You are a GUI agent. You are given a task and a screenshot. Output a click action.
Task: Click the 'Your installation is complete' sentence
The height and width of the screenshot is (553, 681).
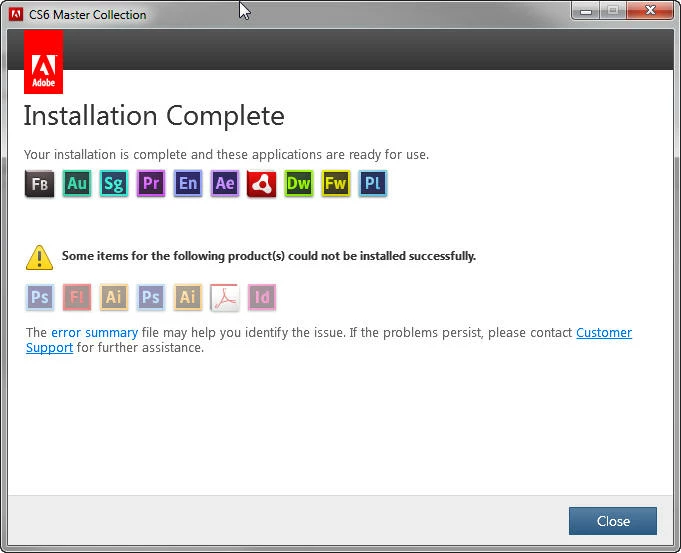226,155
